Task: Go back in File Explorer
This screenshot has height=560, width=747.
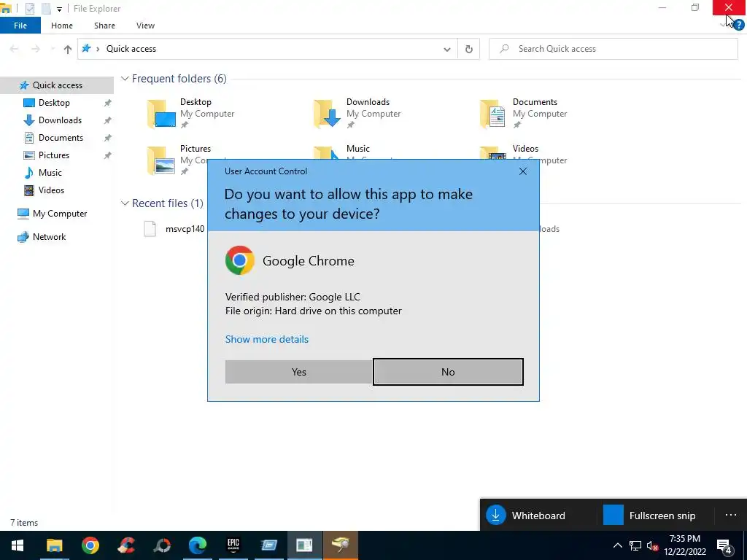Action: point(15,49)
